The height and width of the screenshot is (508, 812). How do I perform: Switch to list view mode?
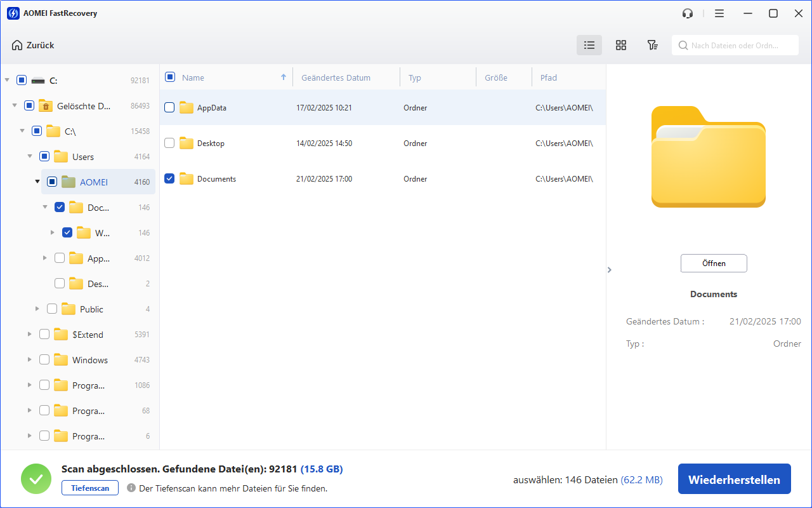coord(589,45)
